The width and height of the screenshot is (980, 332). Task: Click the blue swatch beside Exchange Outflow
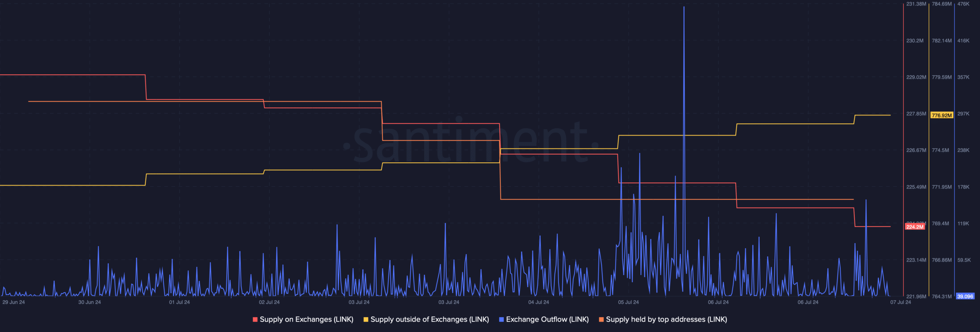point(501,319)
